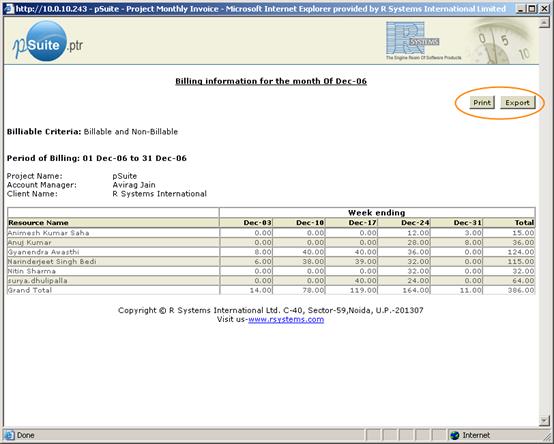Select the Resource Name column header
This screenshot has height=444, width=554.
(x=113, y=223)
